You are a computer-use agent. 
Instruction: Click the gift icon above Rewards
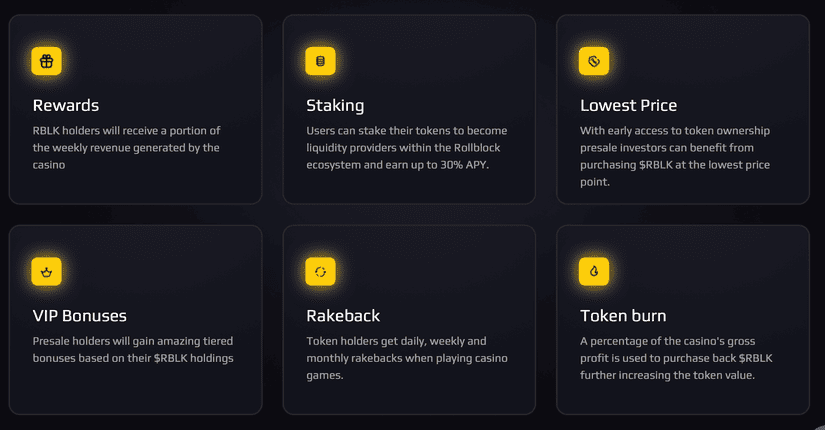coord(46,62)
